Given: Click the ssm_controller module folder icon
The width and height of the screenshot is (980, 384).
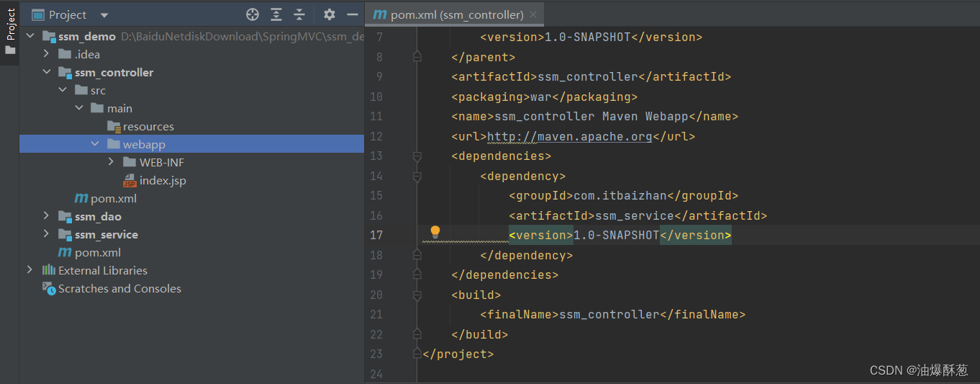Looking at the screenshot, I should pos(65,72).
